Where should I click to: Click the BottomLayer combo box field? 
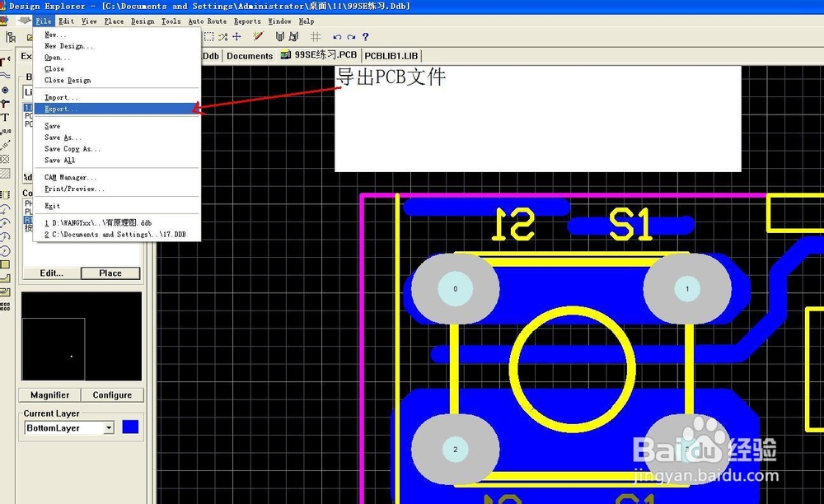pyautogui.click(x=69, y=428)
